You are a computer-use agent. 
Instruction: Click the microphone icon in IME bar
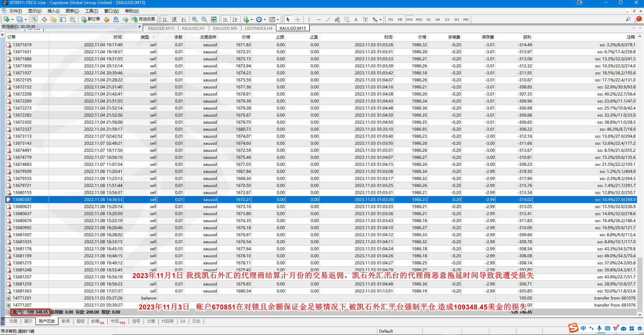coord(599,328)
